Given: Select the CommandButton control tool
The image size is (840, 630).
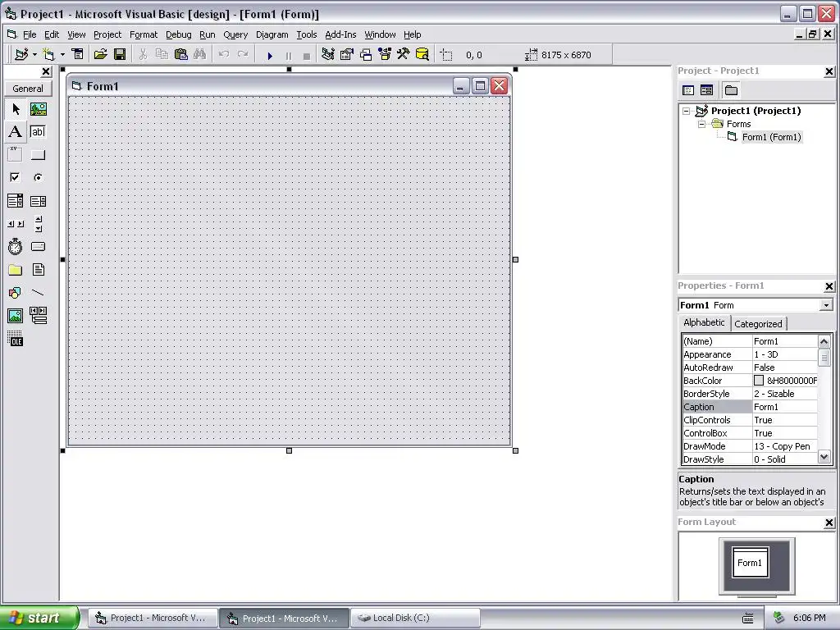Looking at the screenshot, I should point(38,155).
